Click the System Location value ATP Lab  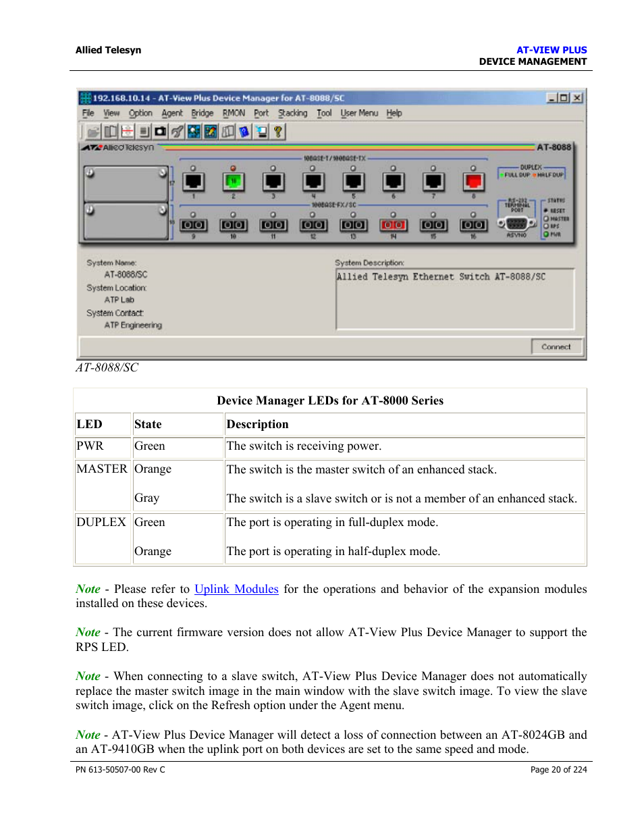[119, 300]
